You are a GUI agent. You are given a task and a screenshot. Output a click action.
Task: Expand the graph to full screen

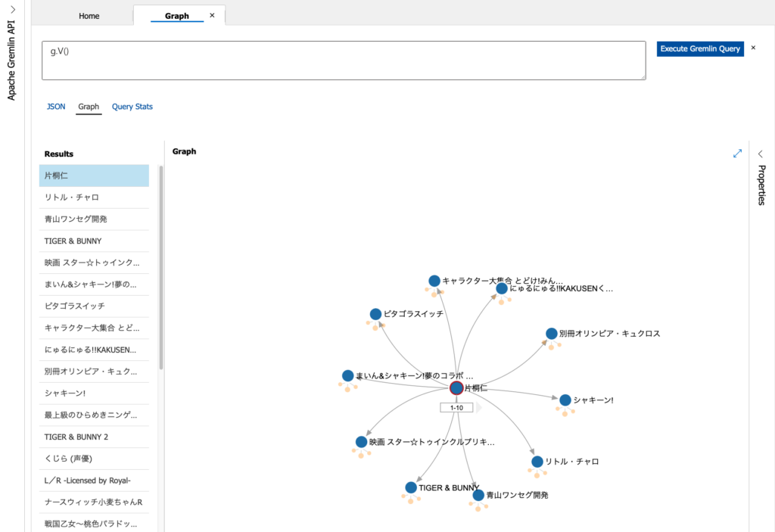tap(737, 153)
